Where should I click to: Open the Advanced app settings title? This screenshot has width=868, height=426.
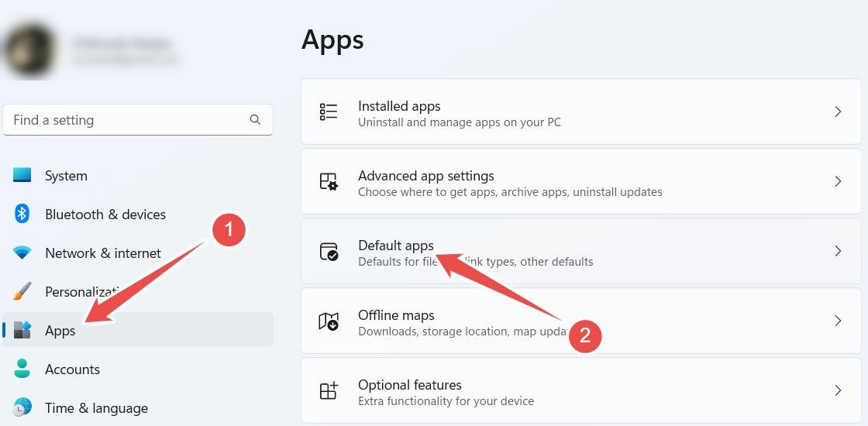(x=425, y=175)
